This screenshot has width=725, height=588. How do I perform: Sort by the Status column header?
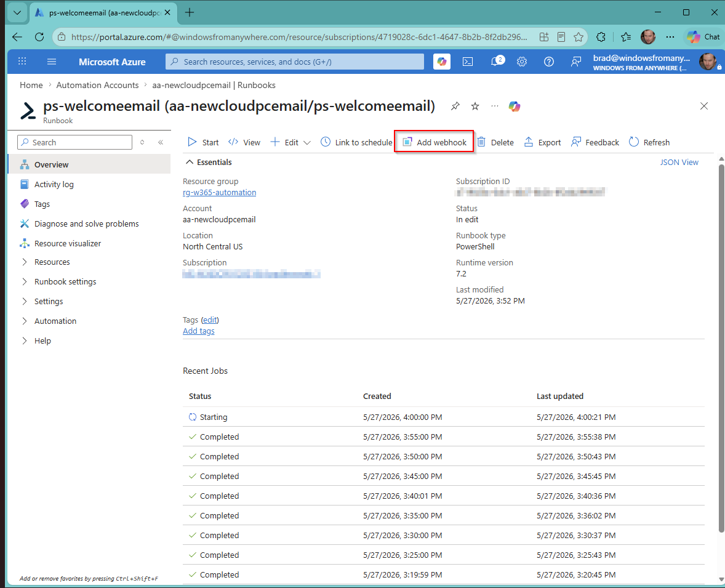click(x=200, y=396)
